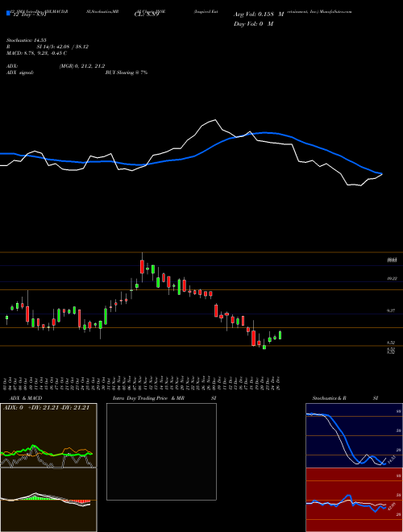Click the '14.53' stochastics value label
Screen dimensions: 403x532
[391, 460]
